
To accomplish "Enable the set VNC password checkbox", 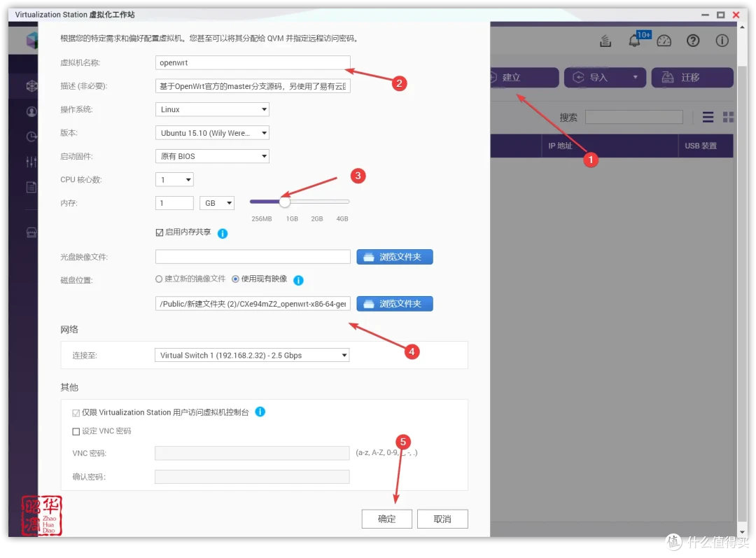I will click(76, 432).
